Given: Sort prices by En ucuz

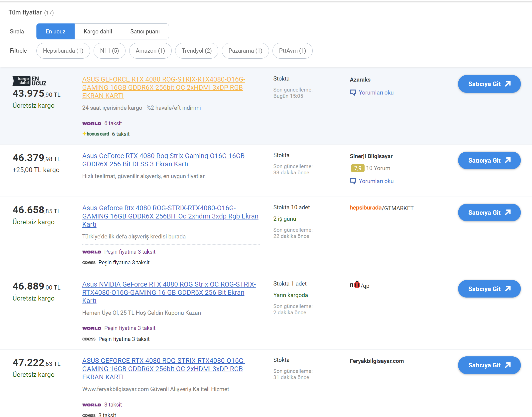Looking at the screenshot, I should coord(55,31).
